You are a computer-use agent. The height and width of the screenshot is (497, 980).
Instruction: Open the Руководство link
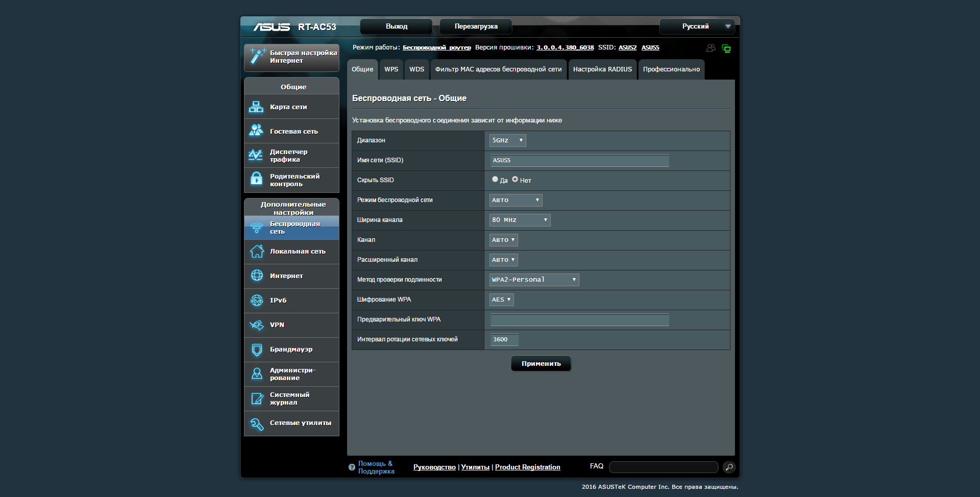[x=434, y=467]
